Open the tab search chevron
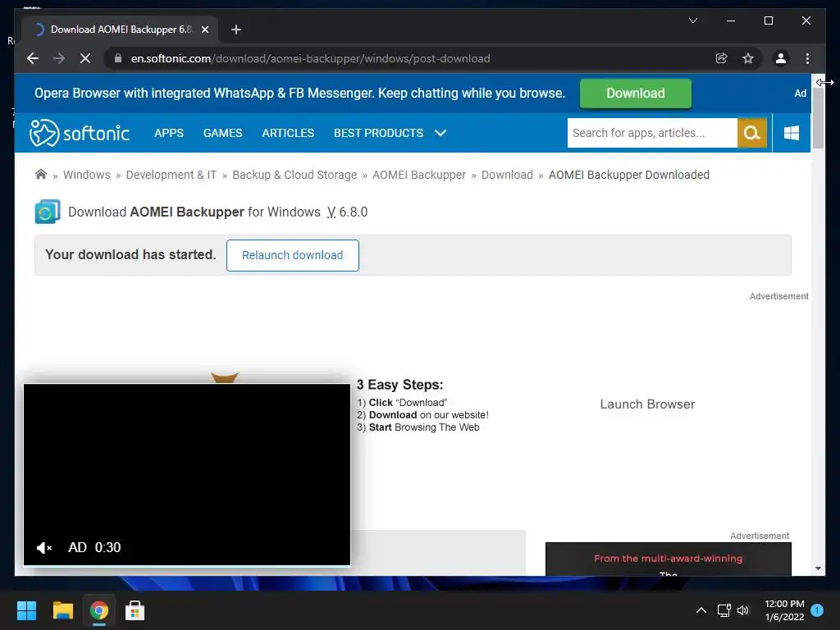 pos(692,21)
